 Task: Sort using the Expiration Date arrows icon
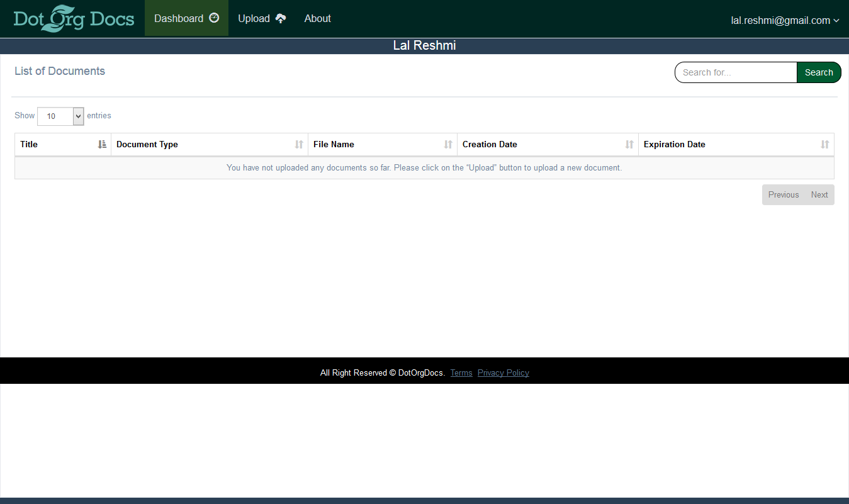pos(825,145)
